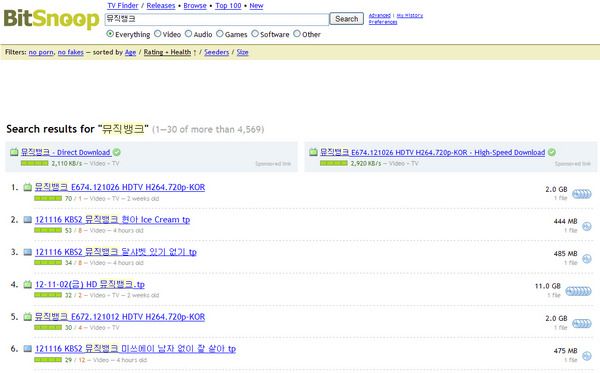Viewport: 600px width, 373px height.
Task: Sort results by Rating + Health
Action: point(167,52)
